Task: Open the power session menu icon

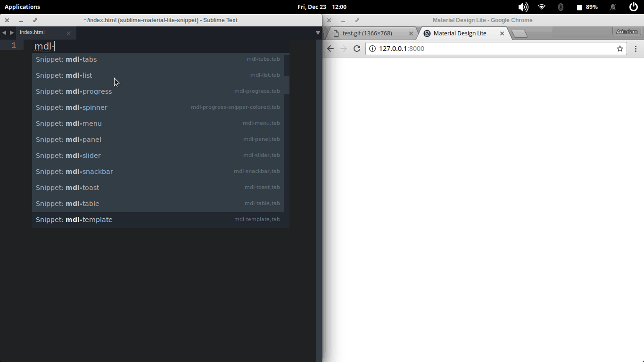Action: pos(634,7)
